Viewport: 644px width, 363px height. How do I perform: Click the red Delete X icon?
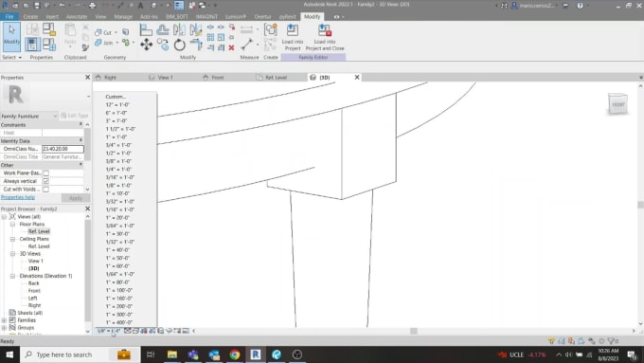231,47
